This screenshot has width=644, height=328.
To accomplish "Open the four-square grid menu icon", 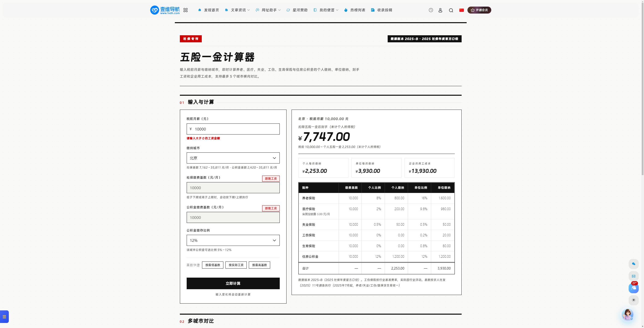I will point(185,10).
